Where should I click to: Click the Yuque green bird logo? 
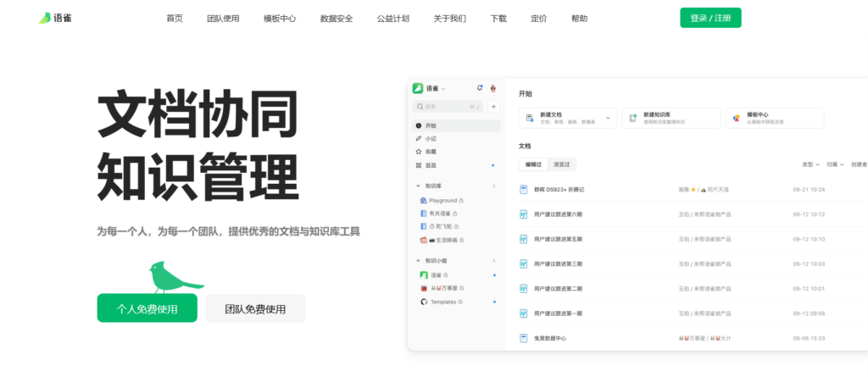point(44,18)
